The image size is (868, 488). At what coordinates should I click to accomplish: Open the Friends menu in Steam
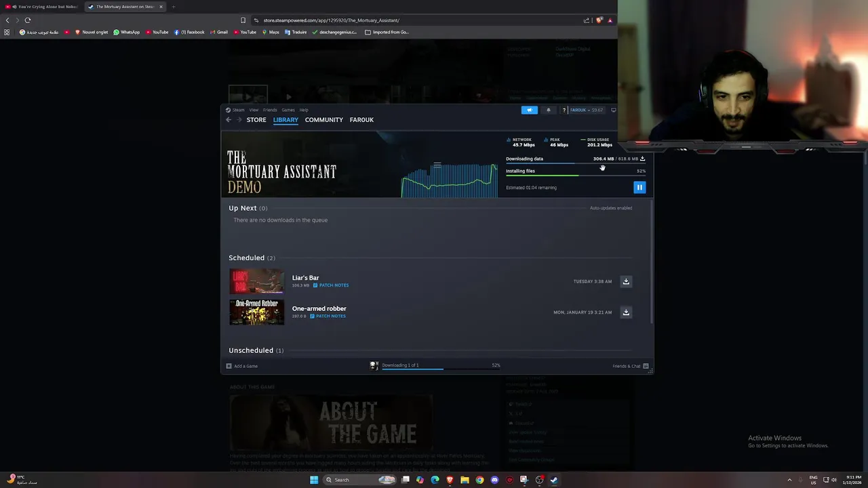[270, 110]
